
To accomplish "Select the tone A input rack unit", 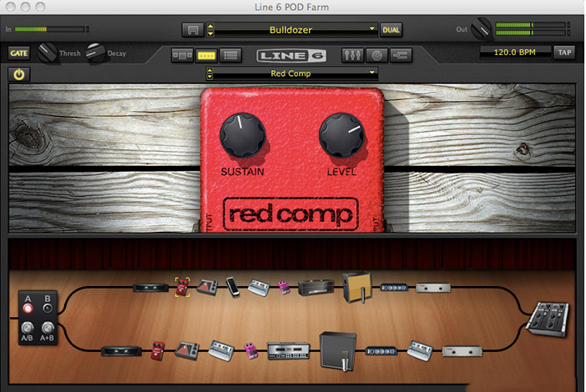I will 150,288.
